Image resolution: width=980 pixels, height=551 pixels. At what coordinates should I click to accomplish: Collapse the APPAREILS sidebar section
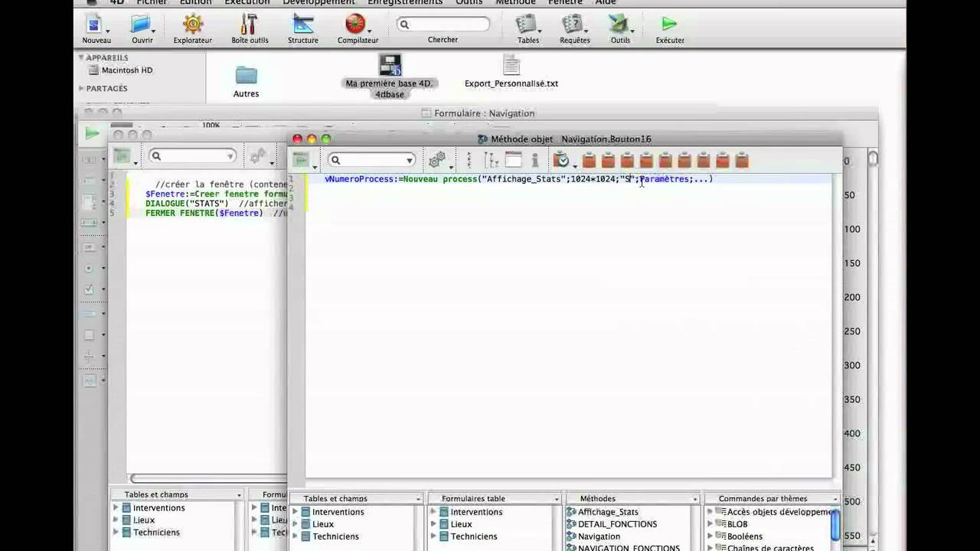pyautogui.click(x=80, y=57)
